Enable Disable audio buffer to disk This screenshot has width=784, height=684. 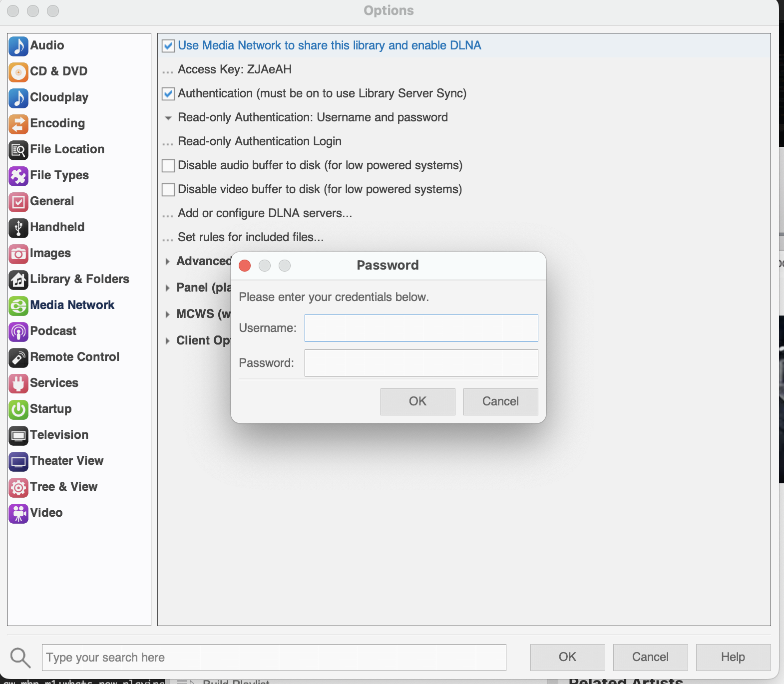click(x=168, y=166)
